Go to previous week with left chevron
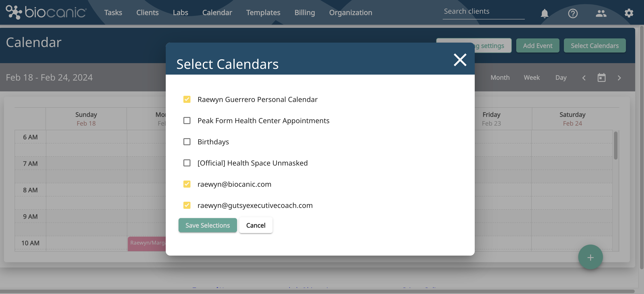Viewport: 644px width, 294px height. pyautogui.click(x=584, y=77)
